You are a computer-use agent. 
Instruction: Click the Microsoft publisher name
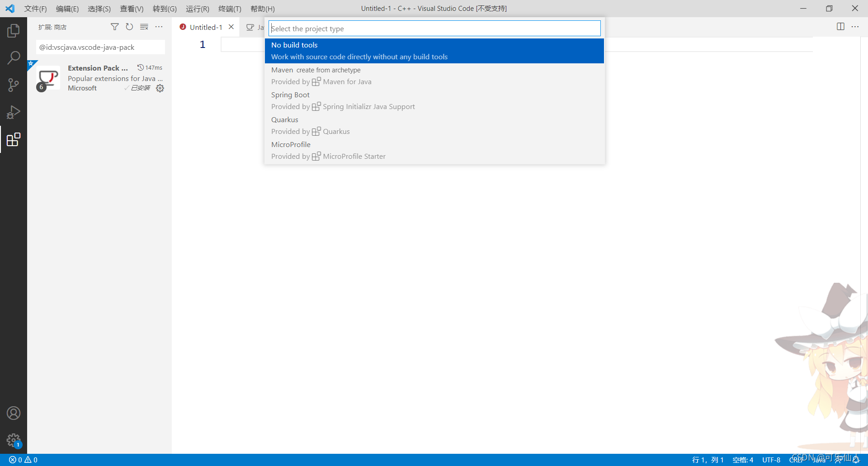point(82,88)
